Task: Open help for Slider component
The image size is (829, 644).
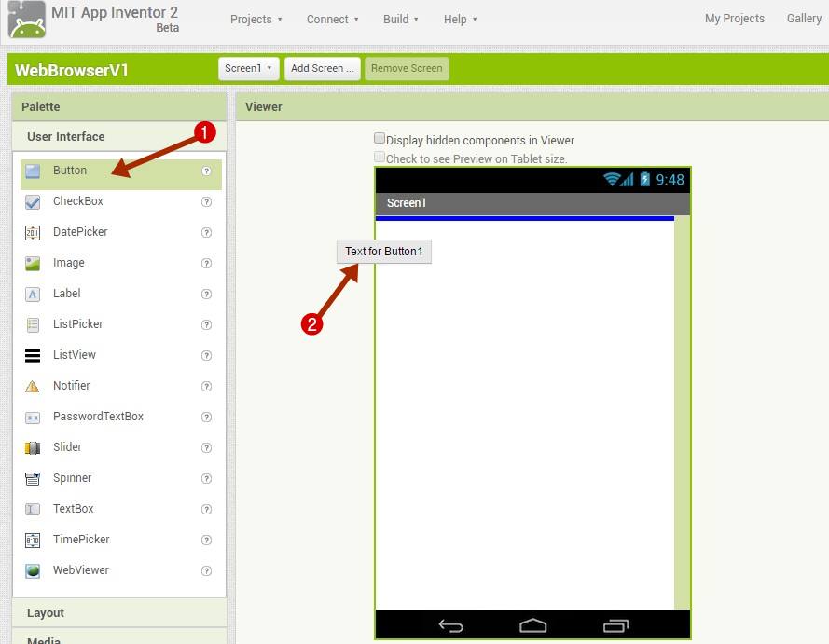Action: click(206, 447)
